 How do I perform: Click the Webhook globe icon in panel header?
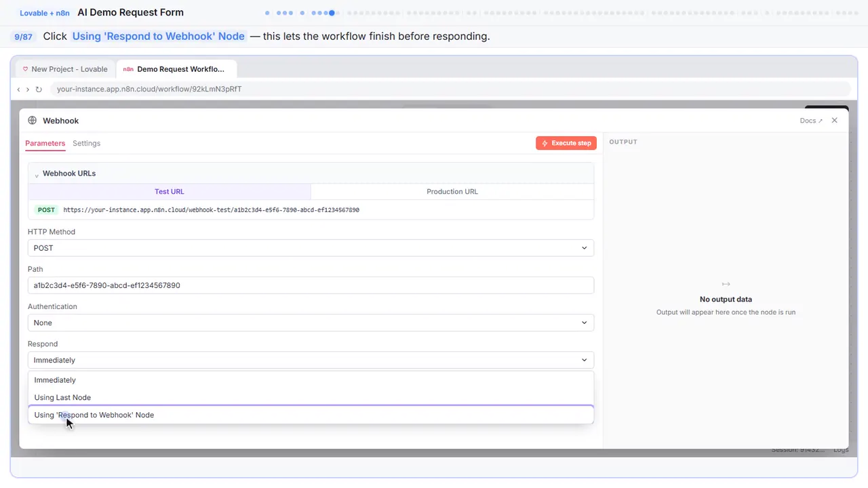32,121
